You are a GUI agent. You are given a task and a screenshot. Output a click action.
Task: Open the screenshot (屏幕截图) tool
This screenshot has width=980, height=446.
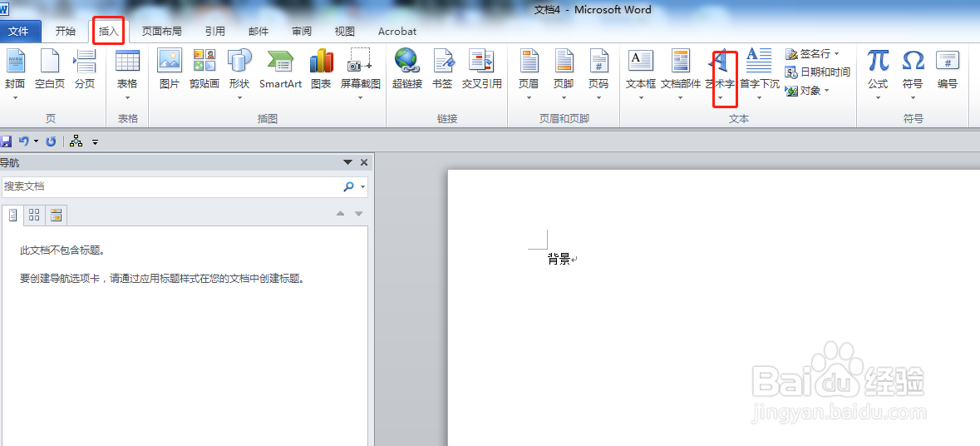pyautogui.click(x=361, y=74)
